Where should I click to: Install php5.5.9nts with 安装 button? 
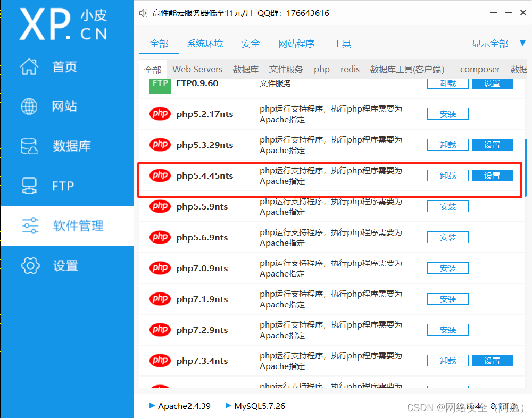point(447,207)
